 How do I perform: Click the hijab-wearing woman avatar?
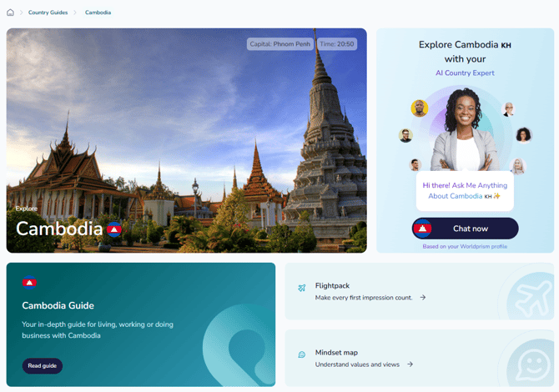coord(518,166)
